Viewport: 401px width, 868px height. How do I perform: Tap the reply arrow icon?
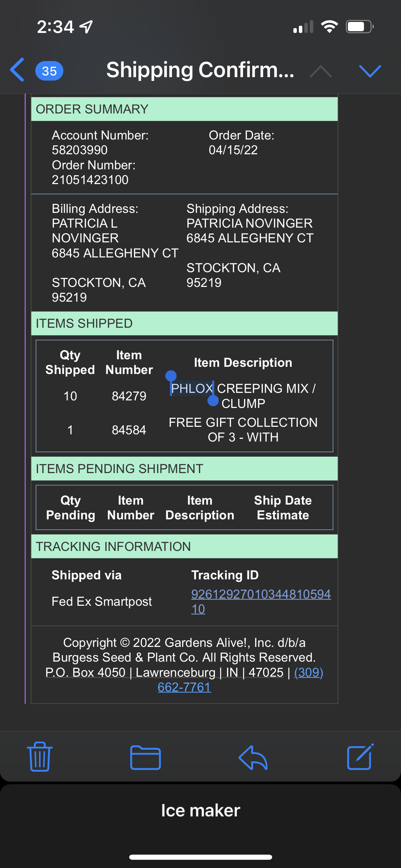[253, 758]
